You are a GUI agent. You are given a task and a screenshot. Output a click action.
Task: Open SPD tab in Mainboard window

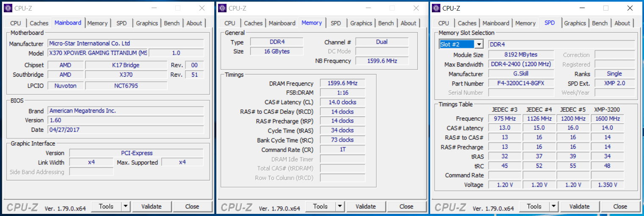[122, 23]
